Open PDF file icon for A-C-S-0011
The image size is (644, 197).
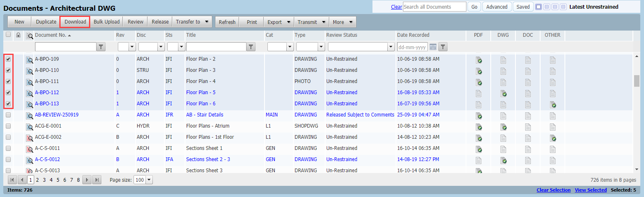tap(478, 149)
